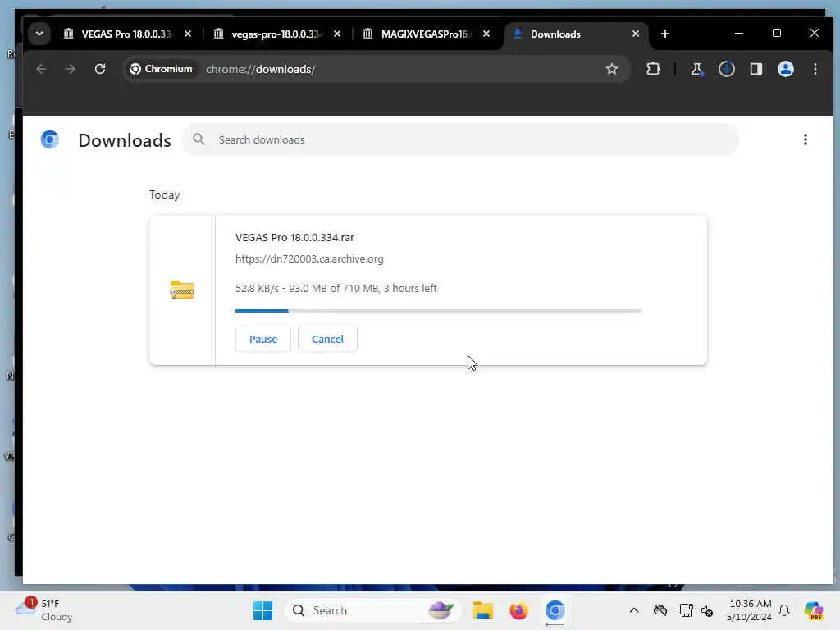
Task: Close the VEGAS Pro 18.0.0.33 tab
Action: tap(188, 34)
